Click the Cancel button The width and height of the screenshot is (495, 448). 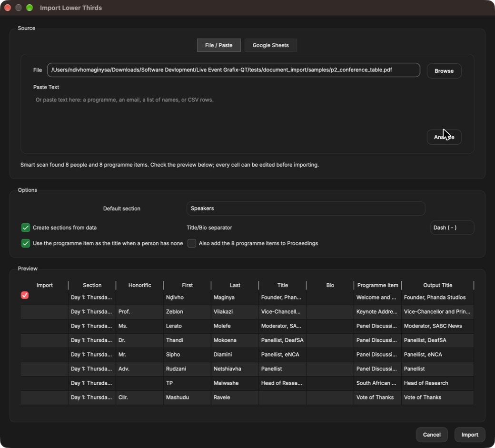(432, 435)
